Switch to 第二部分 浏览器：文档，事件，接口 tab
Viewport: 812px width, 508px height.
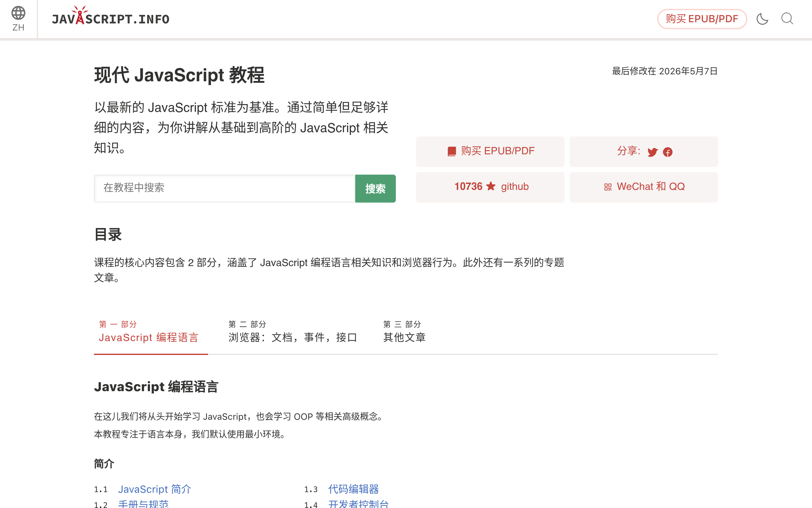coord(292,331)
